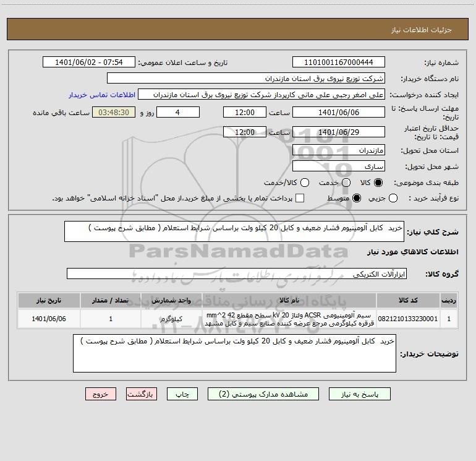Click the گروه کالا field ابزارآلات الکتریکی
476x461 pixels.
[237, 274]
